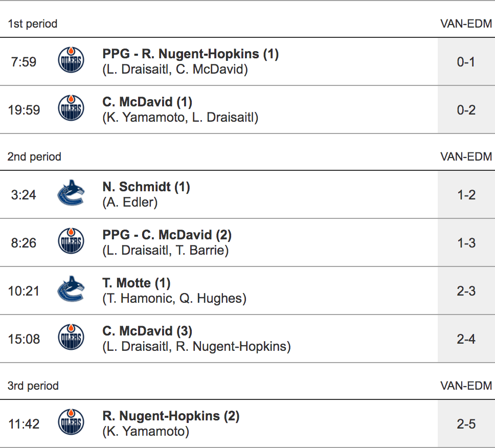Click the Canucks logo at 10:21
Screen dimensions: 495x448
[71, 290]
